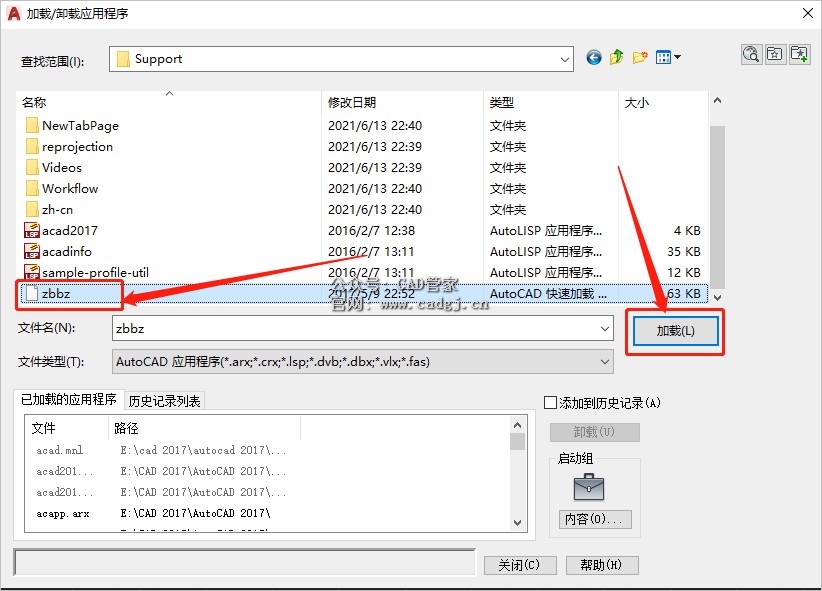822x591 pixels.
Task: Click acad2017's date 2016/2/7 12:38
Action: point(371,231)
